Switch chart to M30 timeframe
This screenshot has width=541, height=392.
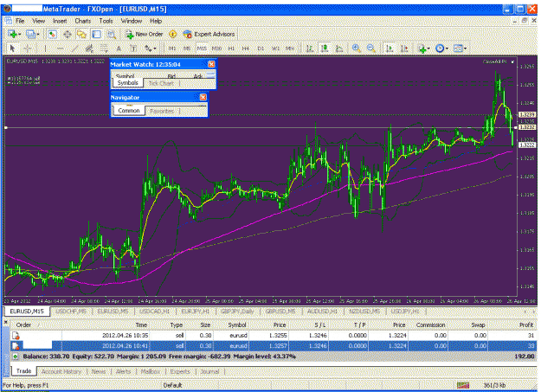(216, 48)
